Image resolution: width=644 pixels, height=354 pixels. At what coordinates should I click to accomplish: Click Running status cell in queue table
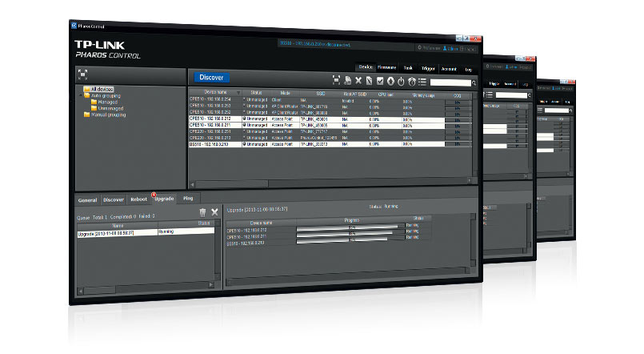tap(186, 231)
